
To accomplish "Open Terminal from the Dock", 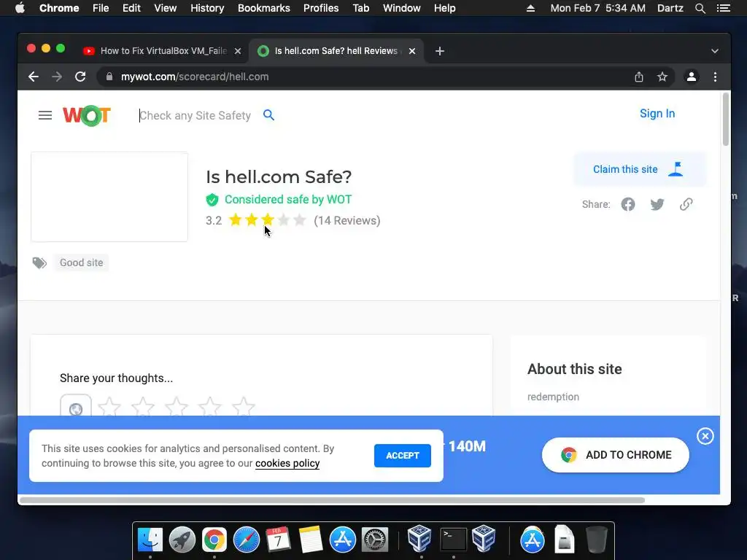I will point(453,540).
